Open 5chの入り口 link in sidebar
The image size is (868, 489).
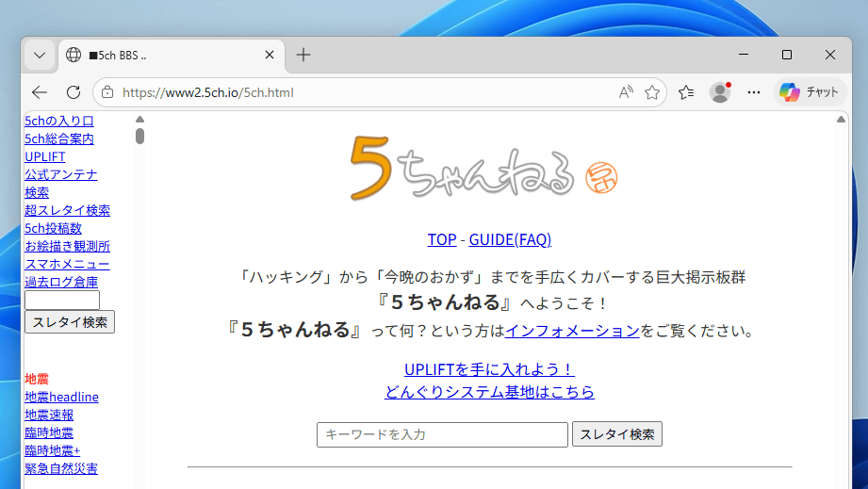click(59, 121)
